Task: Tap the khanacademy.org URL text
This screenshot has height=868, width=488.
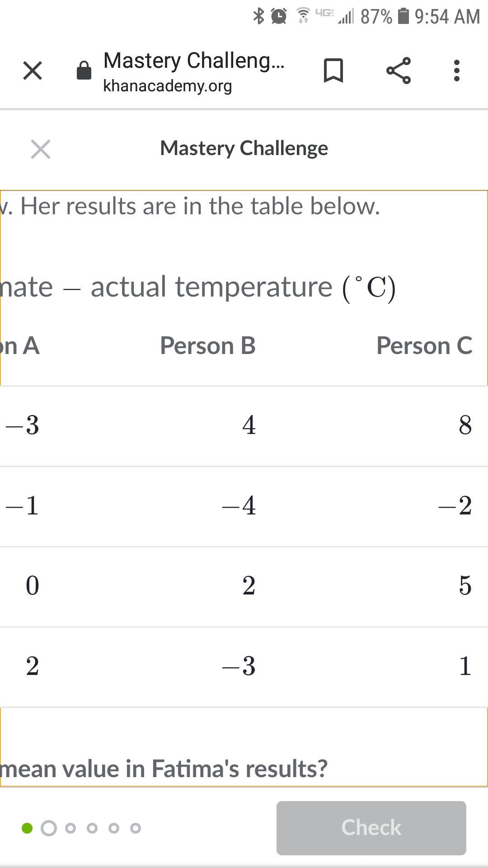Action: [168, 86]
